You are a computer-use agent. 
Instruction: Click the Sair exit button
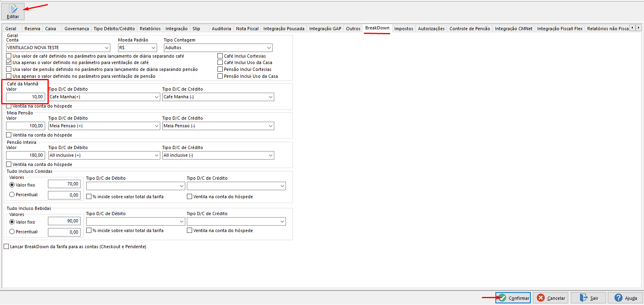click(x=588, y=298)
